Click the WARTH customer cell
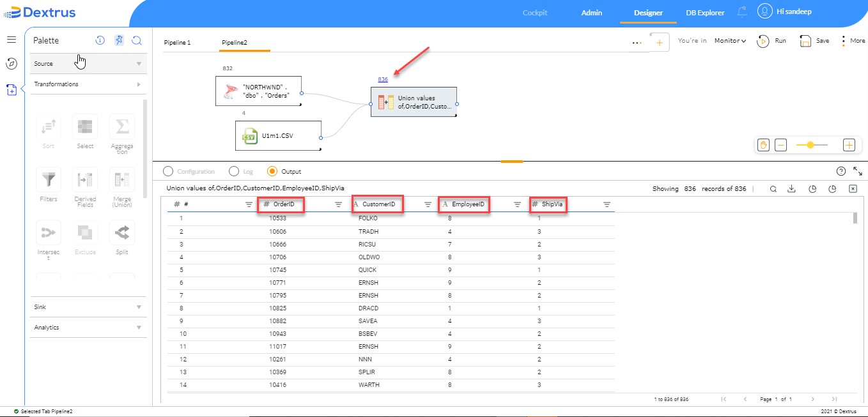The height and width of the screenshot is (417, 868). pyautogui.click(x=369, y=385)
